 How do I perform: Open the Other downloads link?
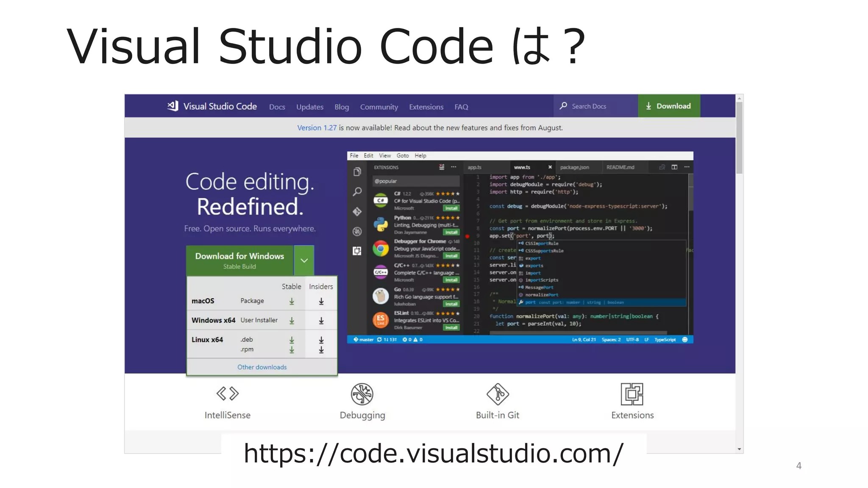pos(262,367)
